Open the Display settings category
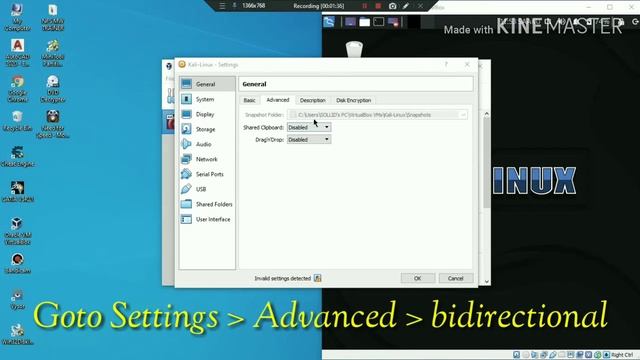Viewport: 640px width, 360px height. click(x=207, y=114)
